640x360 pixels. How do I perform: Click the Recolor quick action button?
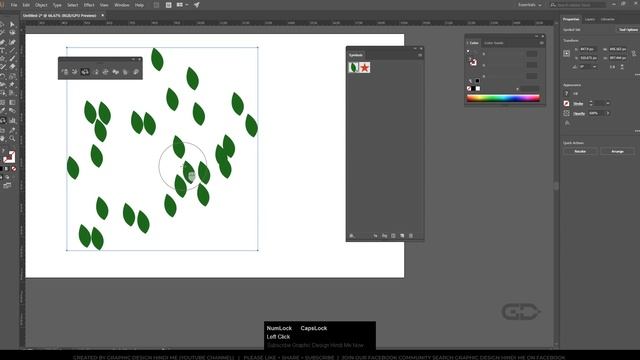[x=580, y=151]
